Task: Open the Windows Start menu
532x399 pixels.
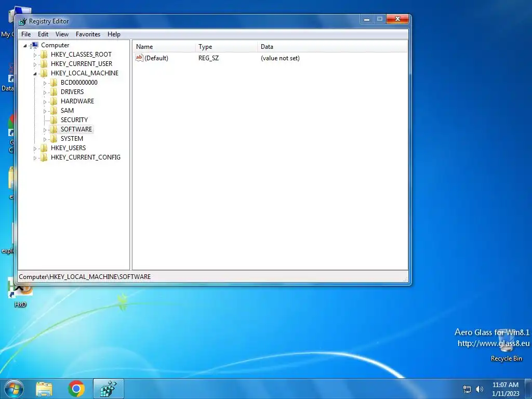Action: point(14,389)
